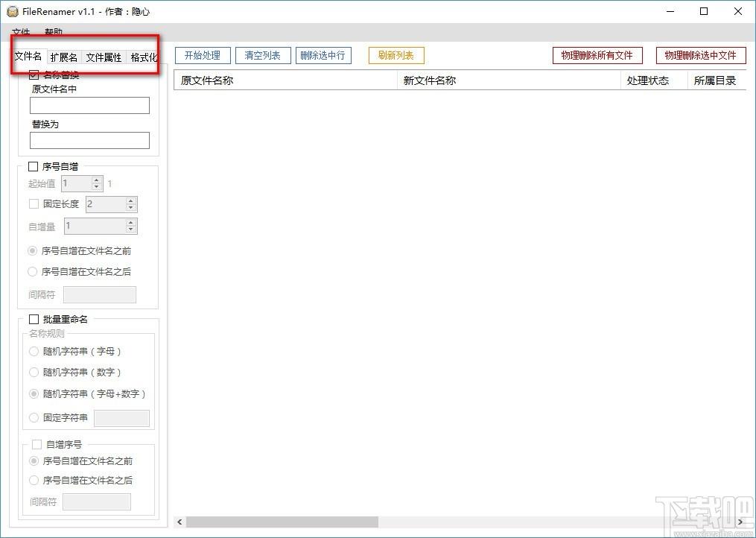The height and width of the screenshot is (538, 756).
Task: Click the 删除选中行 button
Action: 323,55
